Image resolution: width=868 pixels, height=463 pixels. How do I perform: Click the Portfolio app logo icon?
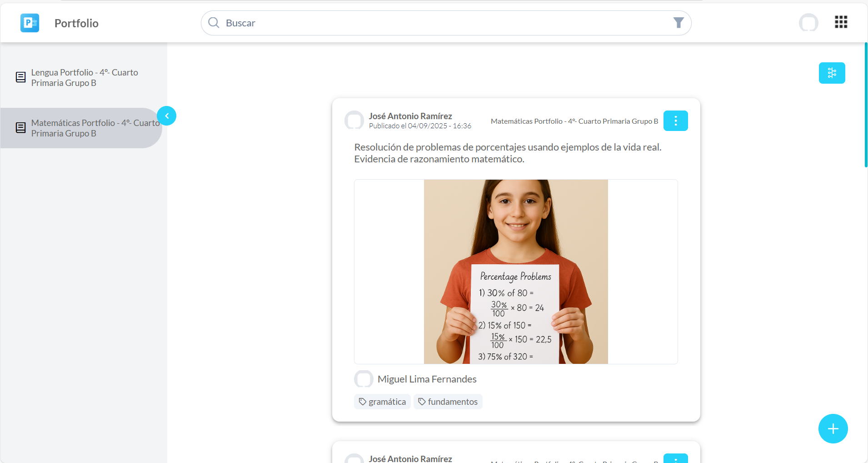[x=30, y=23]
